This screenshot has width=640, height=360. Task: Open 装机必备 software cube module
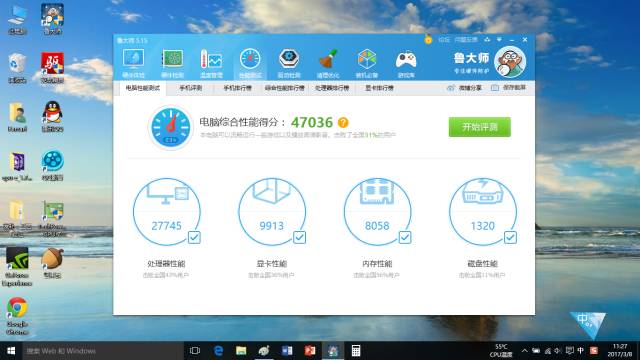coord(367,63)
